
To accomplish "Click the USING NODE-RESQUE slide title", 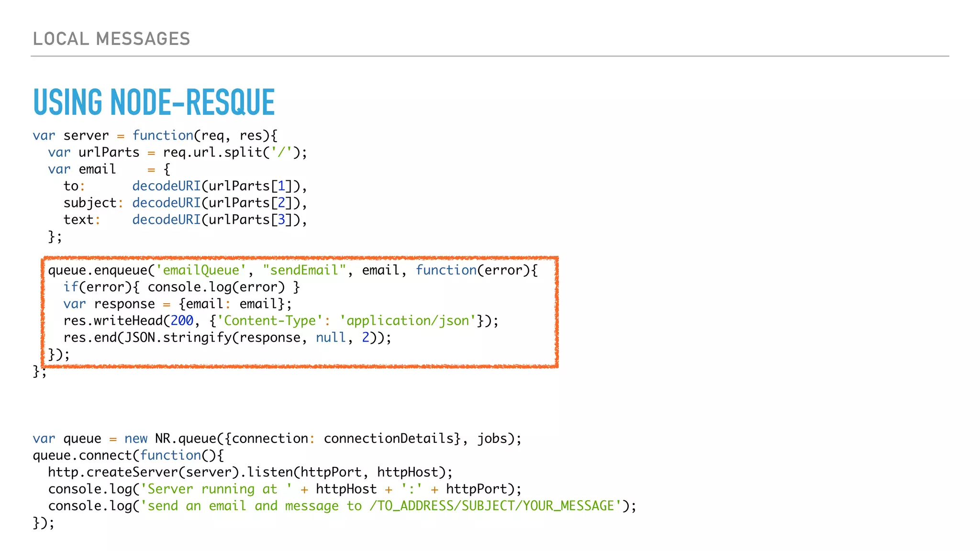I will point(154,102).
